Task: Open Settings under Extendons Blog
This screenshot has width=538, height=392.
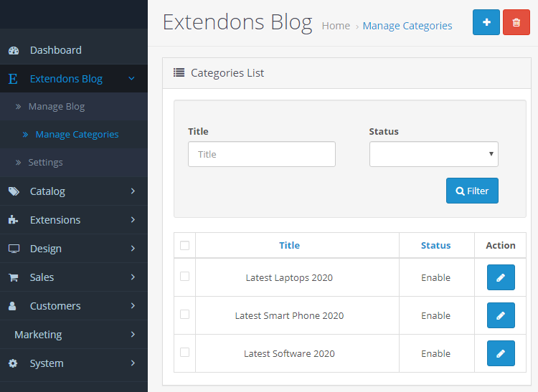Action: pyautogui.click(x=46, y=163)
